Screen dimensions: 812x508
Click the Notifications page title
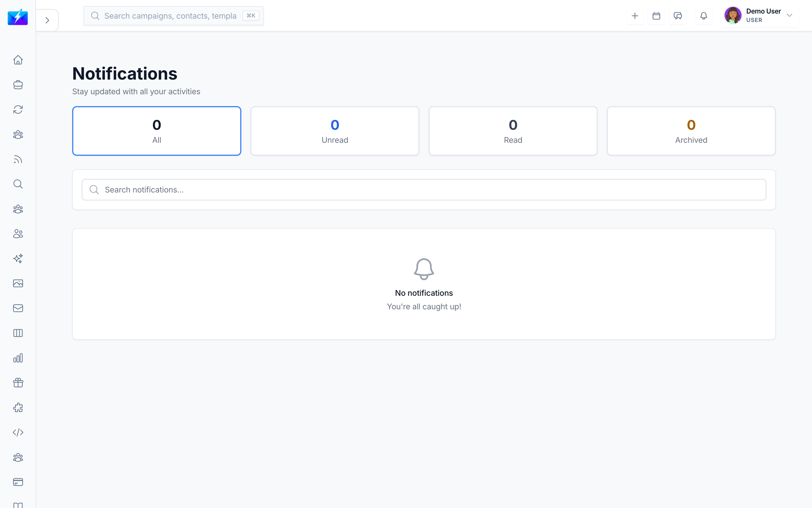coord(125,74)
